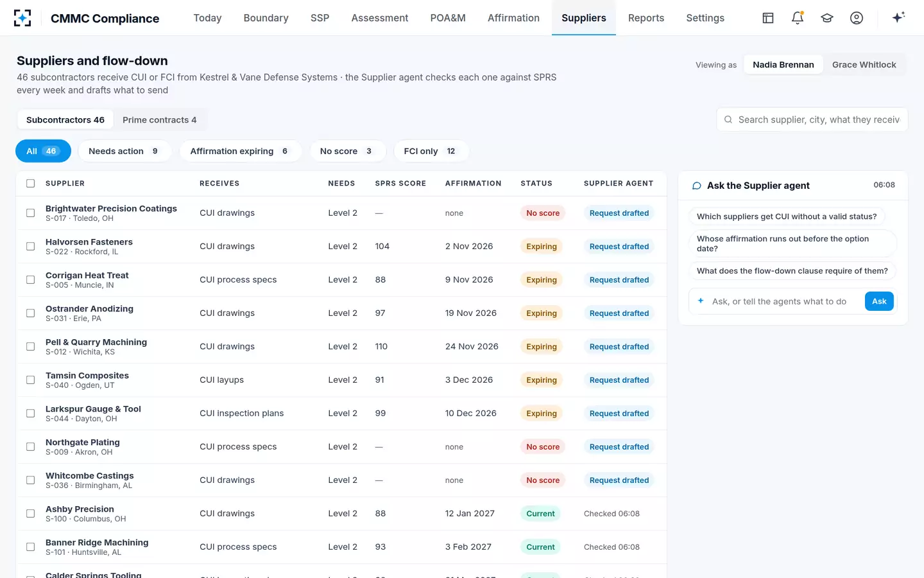
Task: Check the Halvorsen Fasteners row checkbox
Action: coord(30,247)
